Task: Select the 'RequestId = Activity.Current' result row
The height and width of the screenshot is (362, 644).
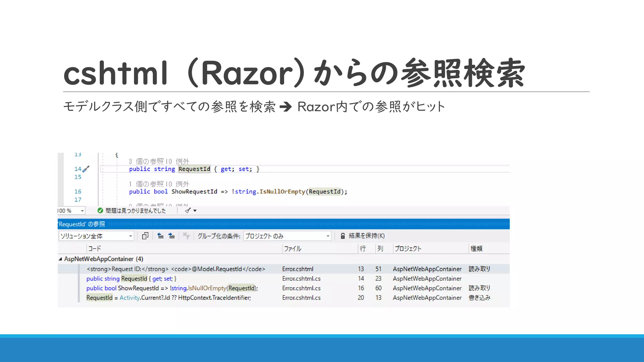Action: click(x=284, y=298)
